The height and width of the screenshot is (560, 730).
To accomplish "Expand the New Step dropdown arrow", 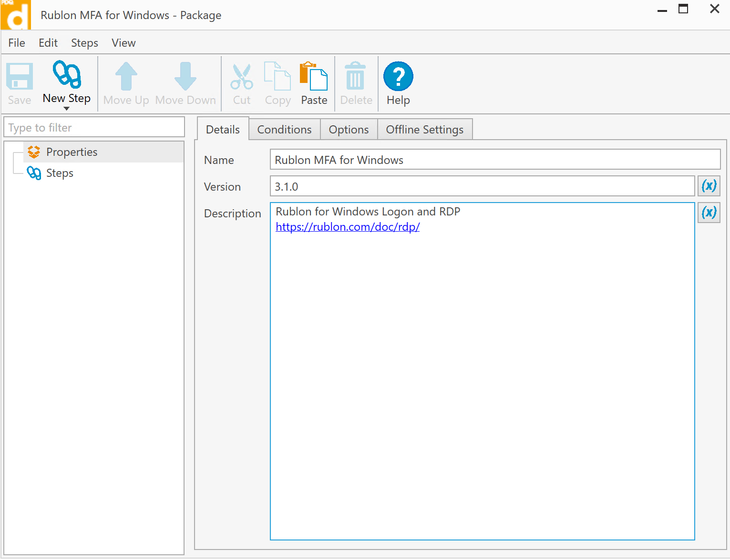I will (x=67, y=109).
